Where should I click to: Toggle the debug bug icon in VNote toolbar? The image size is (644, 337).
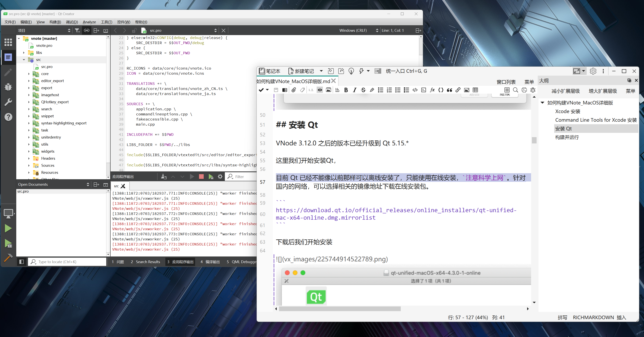click(533, 90)
